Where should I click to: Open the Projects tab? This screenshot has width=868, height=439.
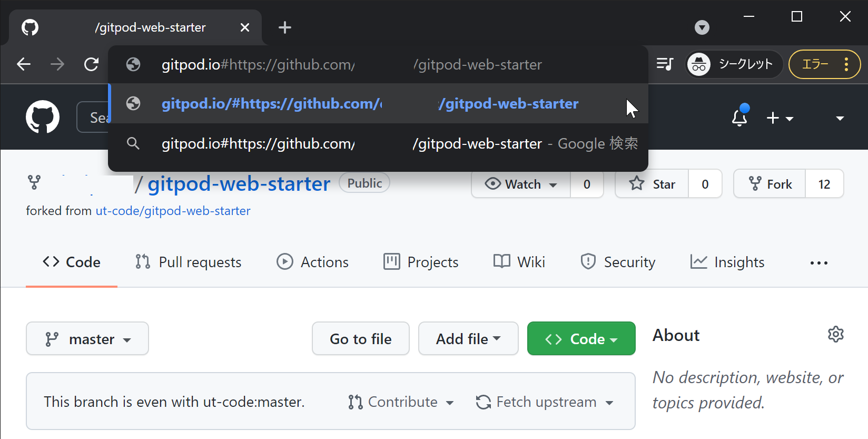point(421,262)
